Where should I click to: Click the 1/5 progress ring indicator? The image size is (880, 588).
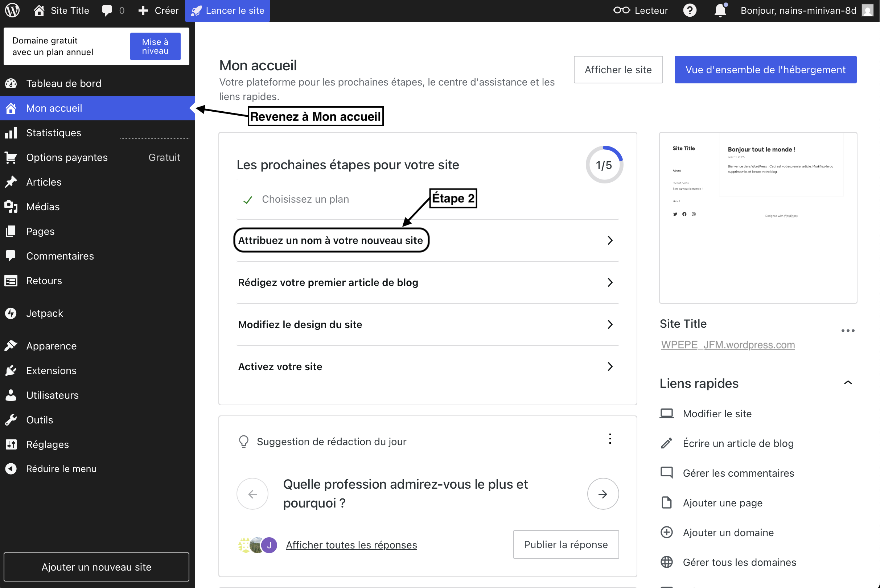pos(604,165)
